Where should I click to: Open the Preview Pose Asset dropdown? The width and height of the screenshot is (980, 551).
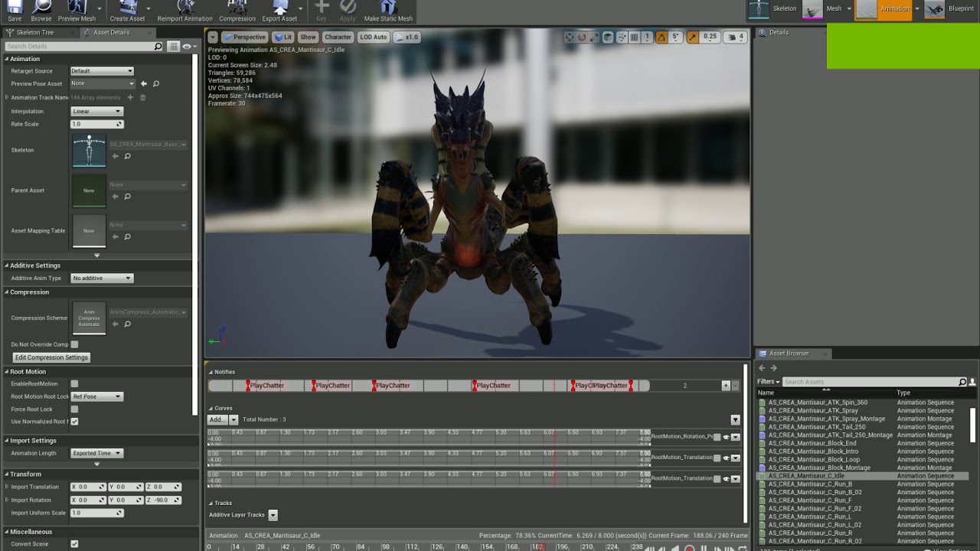pos(102,83)
